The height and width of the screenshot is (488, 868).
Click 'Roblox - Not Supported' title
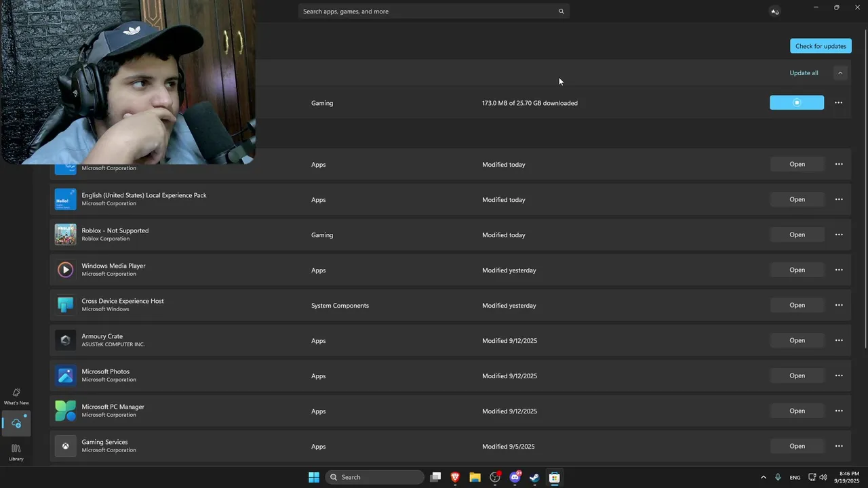(115, 230)
